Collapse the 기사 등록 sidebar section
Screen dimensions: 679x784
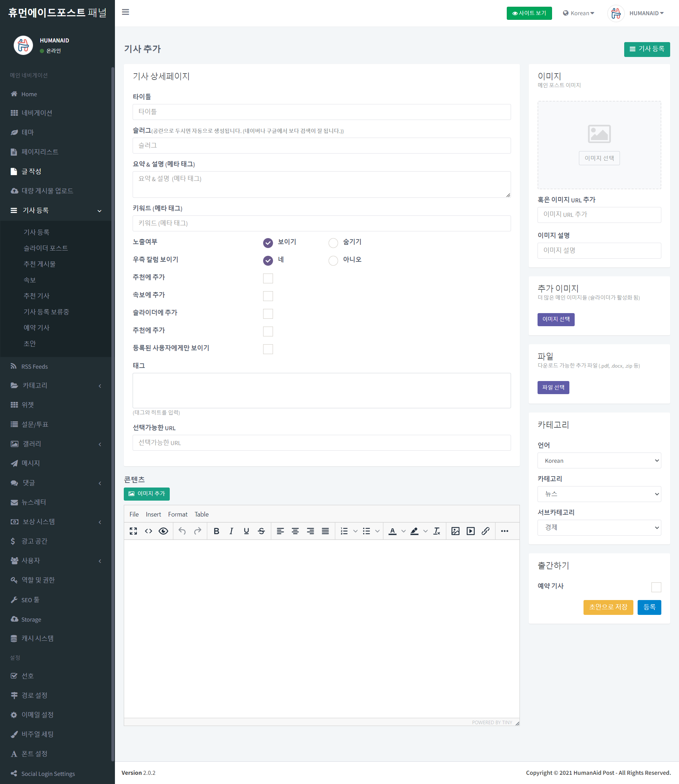[x=56, y=211]
